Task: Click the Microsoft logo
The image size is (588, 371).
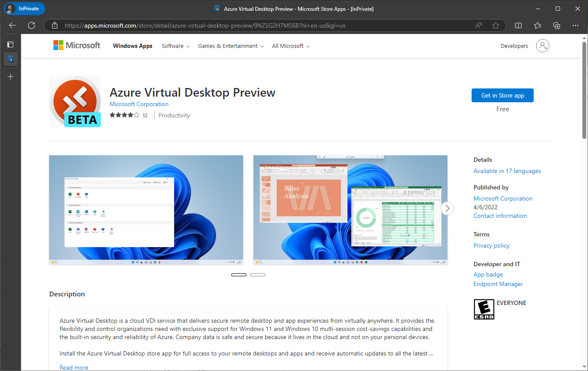Action: click(77, 45)
